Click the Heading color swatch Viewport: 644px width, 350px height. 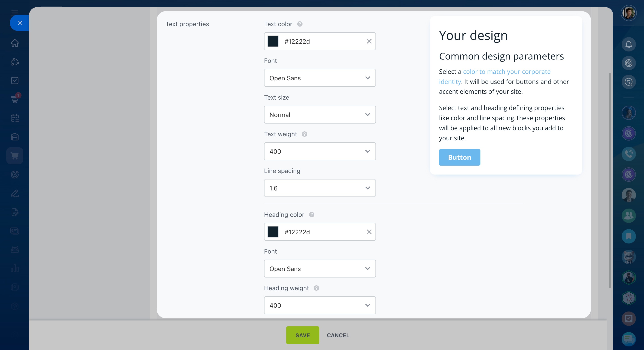(x=273, y=232)
